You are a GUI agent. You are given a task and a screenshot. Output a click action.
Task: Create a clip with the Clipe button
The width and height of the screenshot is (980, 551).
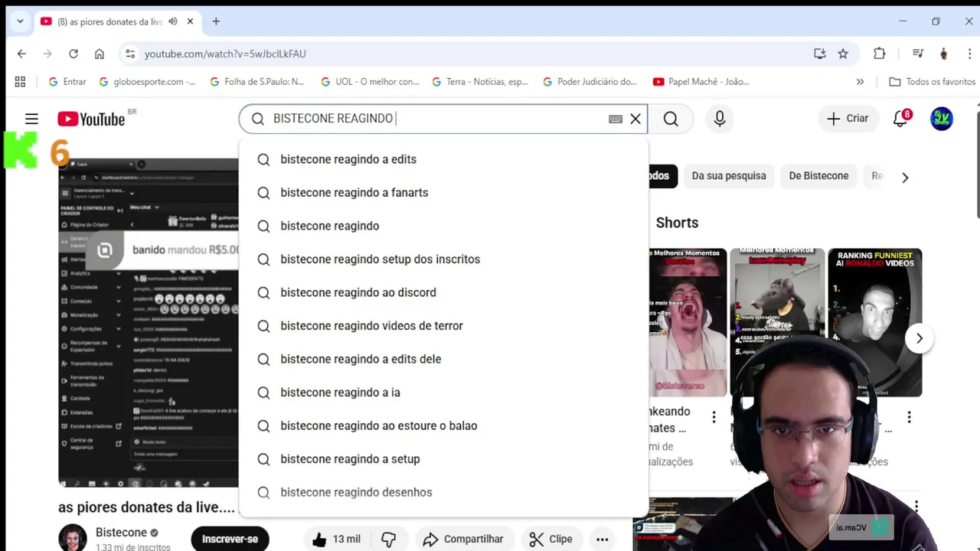(x=550, y=539)
